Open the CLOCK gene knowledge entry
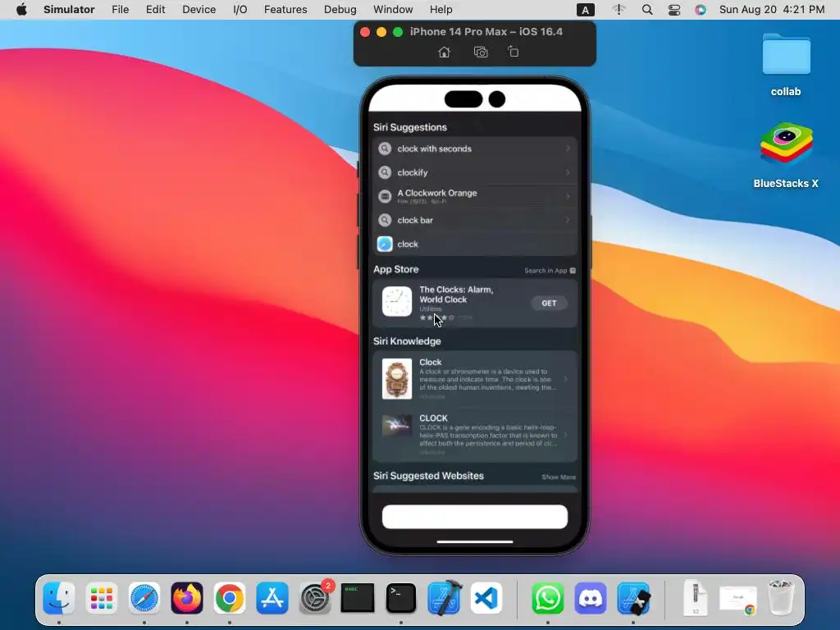Screen dimensions: 840x630 475,435
